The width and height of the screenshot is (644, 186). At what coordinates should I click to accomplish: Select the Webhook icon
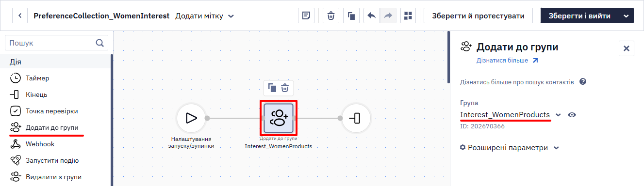click(16, 144)
